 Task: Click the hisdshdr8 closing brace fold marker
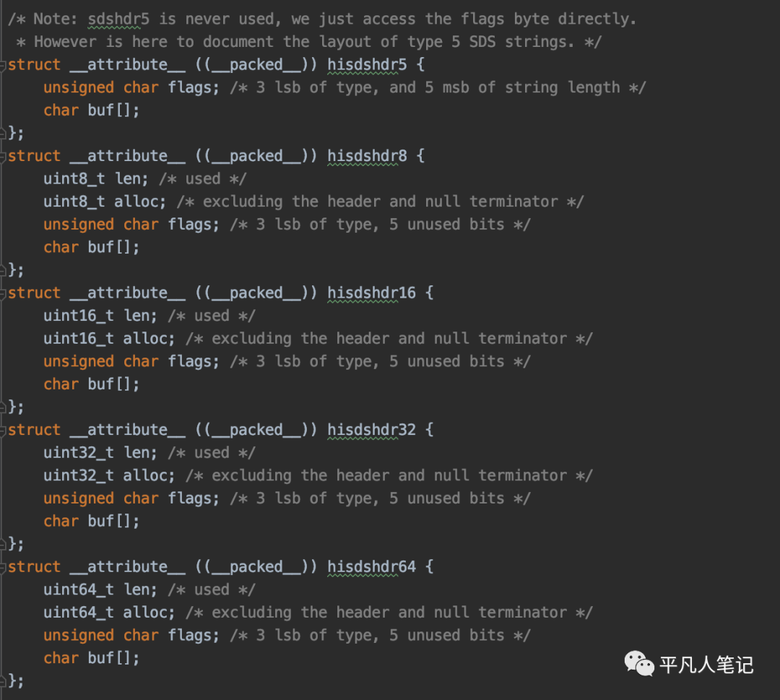coord(2,269)
